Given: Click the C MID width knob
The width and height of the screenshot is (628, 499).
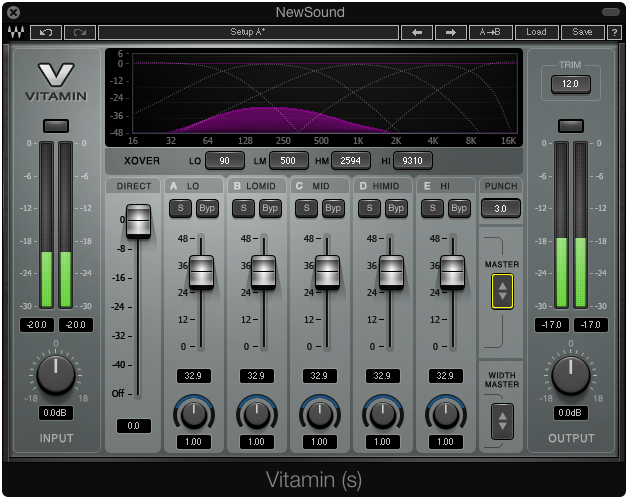Looking at the screenshot, I should click(320, 414).
